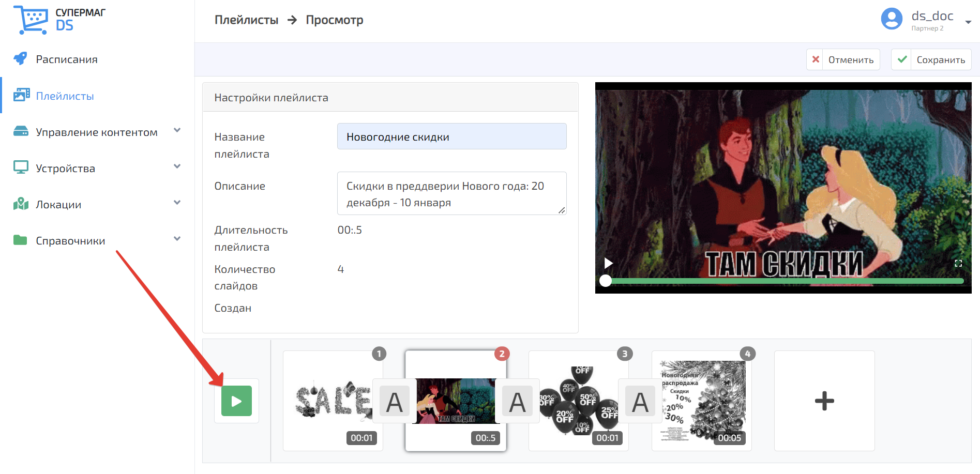Select slide 3 with discount balloons
Viewport: 980px width, 474px height.
pyautogui.click(x=578, y=401)
